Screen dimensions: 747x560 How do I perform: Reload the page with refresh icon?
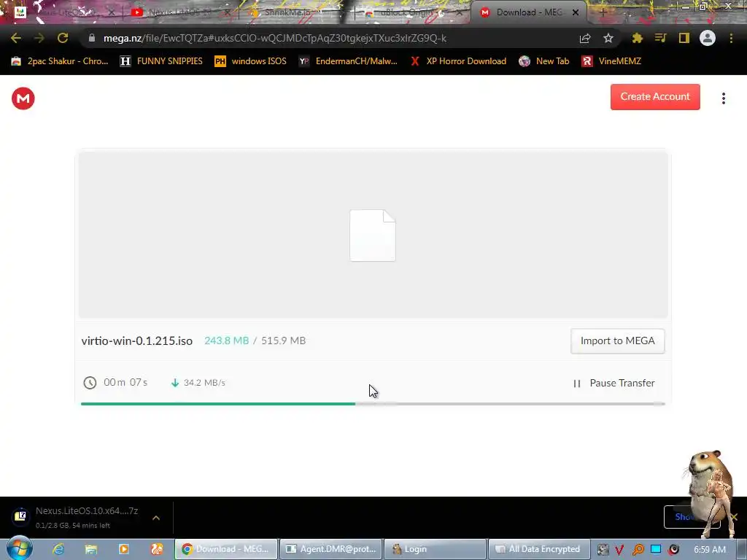click(63, 38)
